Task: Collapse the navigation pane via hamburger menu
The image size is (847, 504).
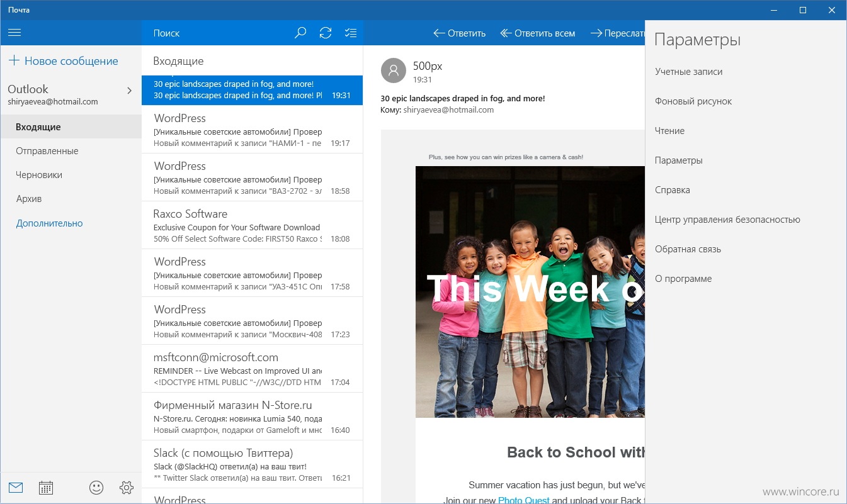Action: pos(15,33)
